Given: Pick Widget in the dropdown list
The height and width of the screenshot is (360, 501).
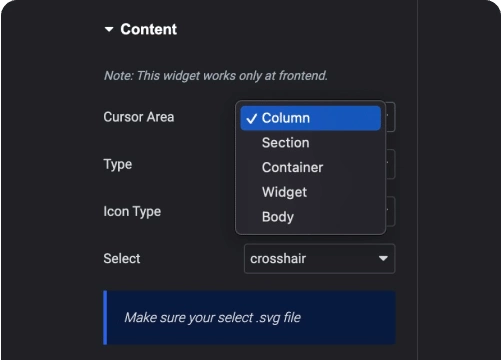Looking at the screenshot, I should click(x=284, y=192).
